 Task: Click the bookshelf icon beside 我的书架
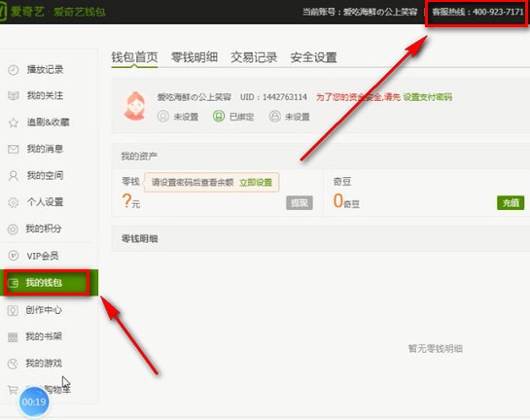point(13,337)
